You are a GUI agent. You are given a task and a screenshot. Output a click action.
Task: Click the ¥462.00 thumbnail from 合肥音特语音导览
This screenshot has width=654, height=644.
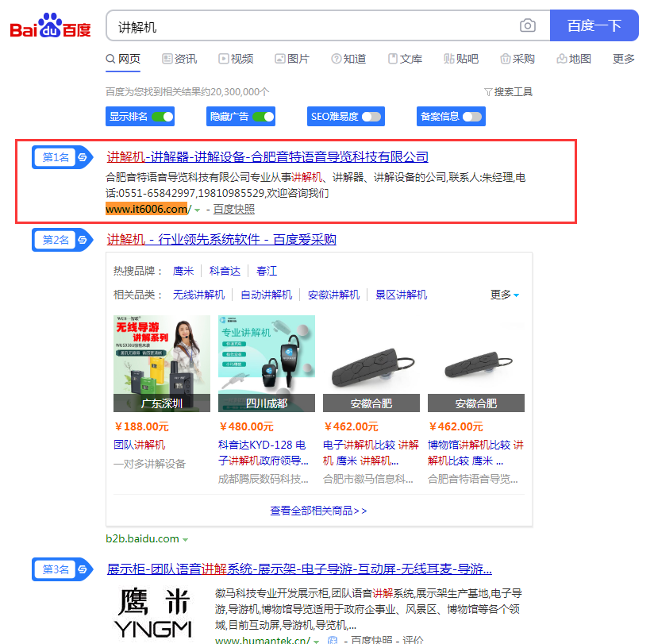[x=476, y=364]
